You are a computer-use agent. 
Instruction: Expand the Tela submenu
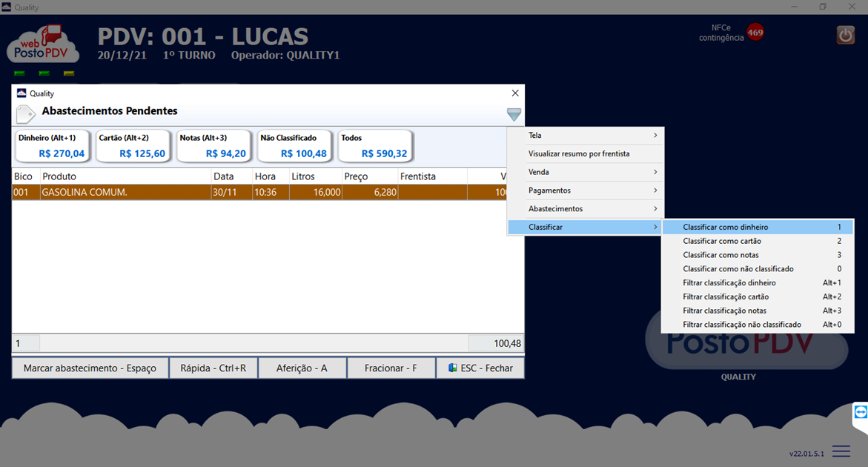tap(585, 135)
